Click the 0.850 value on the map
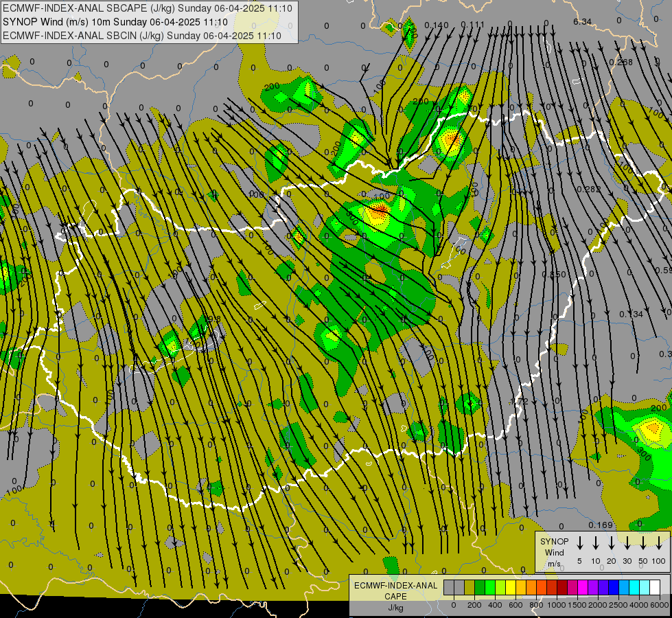 (x=554, y=274)
